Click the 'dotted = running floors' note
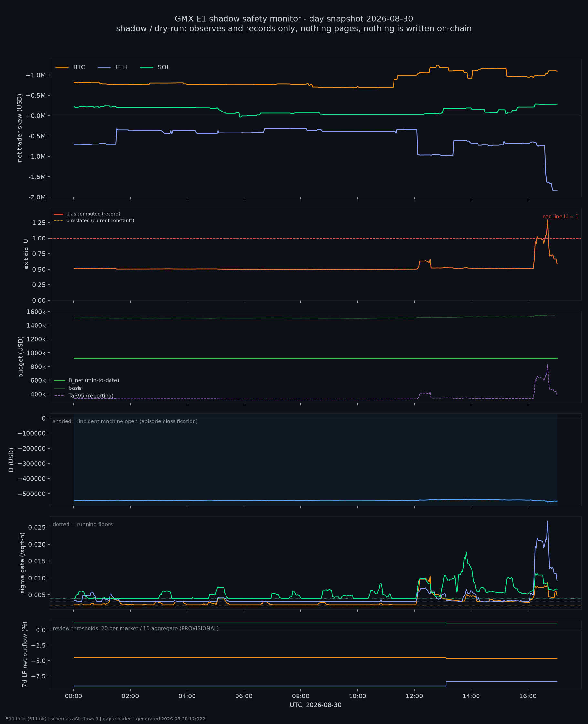This screenshot has width=588, height=724. [x=83, y=525]
